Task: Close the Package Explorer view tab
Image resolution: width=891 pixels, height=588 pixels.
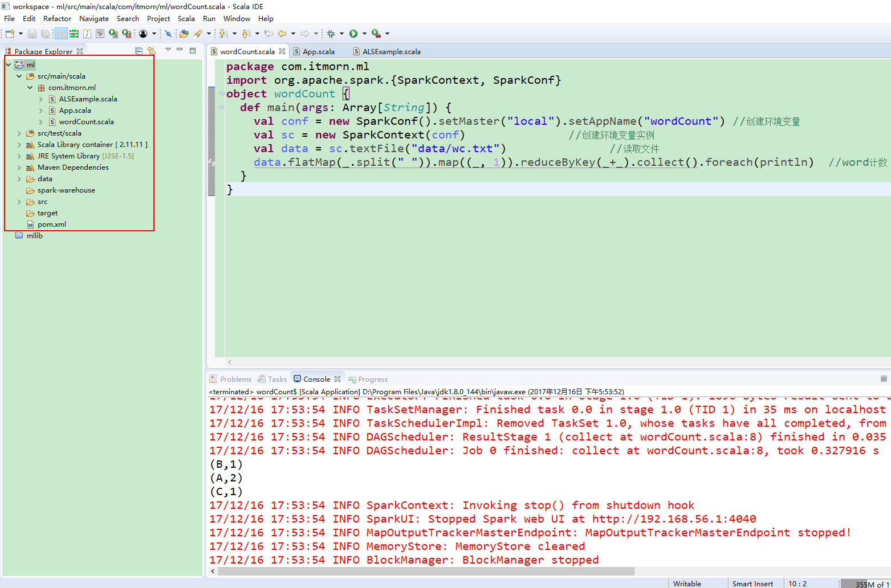Action: click(80, 51)
